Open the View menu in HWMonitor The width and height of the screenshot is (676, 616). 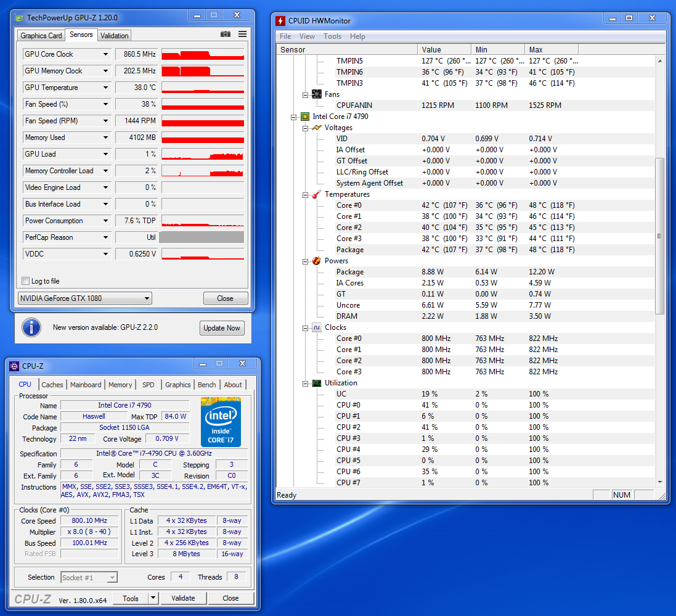pos(307,36)
